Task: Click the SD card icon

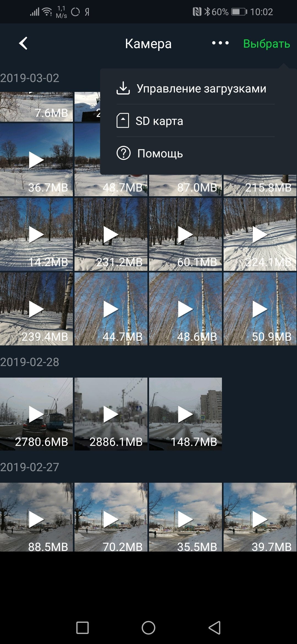Action: (123, 121)
